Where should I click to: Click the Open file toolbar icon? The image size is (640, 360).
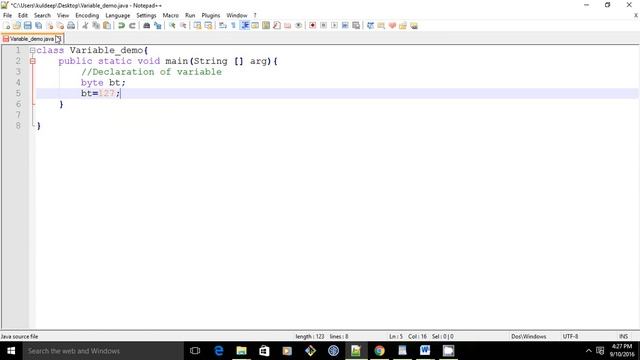17,25
